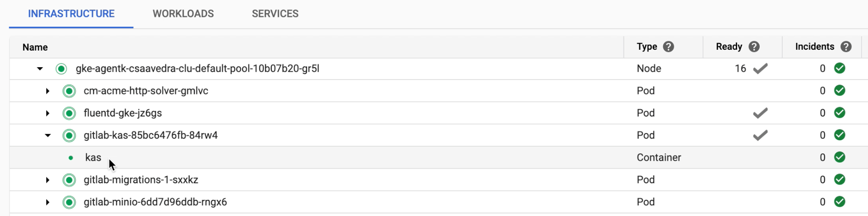The height and width of the screenshot is (216, 868).
Task: Click the help icon next to Ready
Action: pyautogui.click(x=754, y=47)
